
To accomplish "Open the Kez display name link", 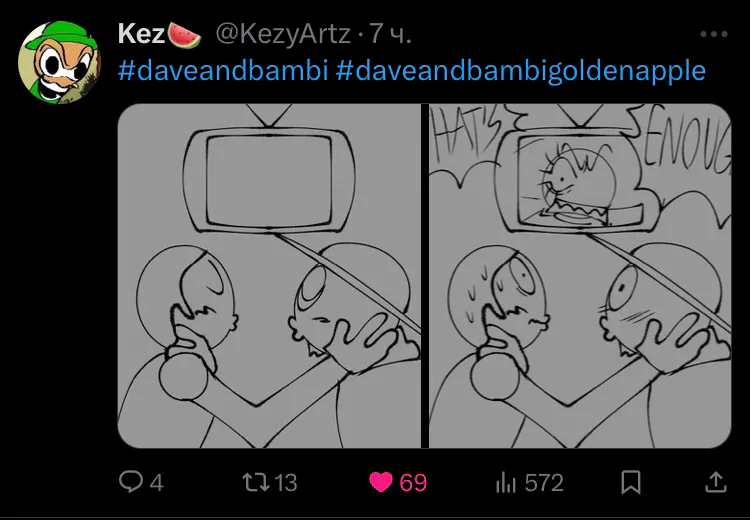I will point(142,34).
